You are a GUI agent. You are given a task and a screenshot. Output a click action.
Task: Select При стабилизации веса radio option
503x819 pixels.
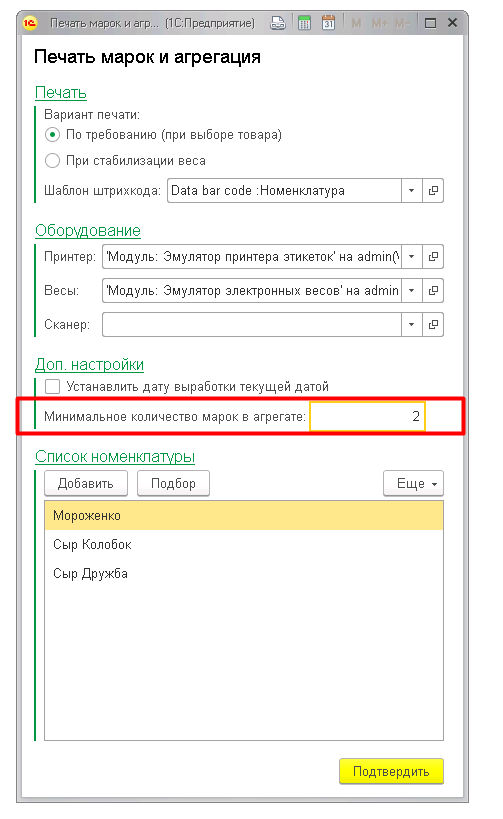pos(52,160)
